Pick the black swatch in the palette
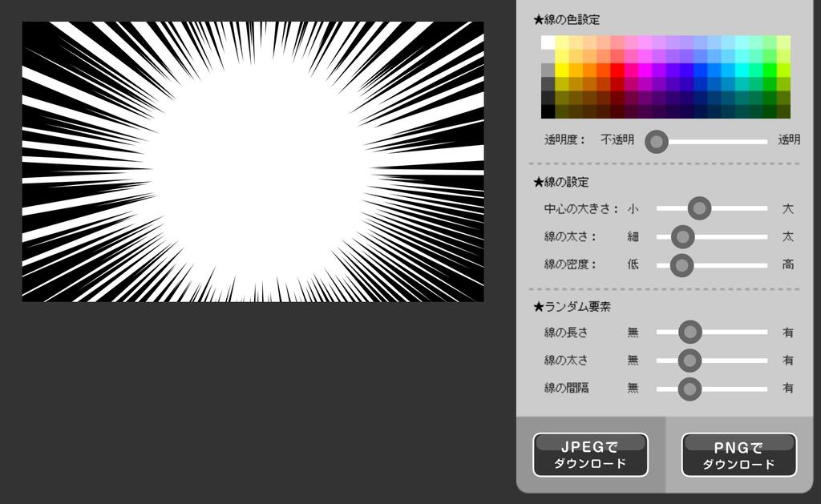The height and width of the screenshot is (504, 821). (548, 111)
